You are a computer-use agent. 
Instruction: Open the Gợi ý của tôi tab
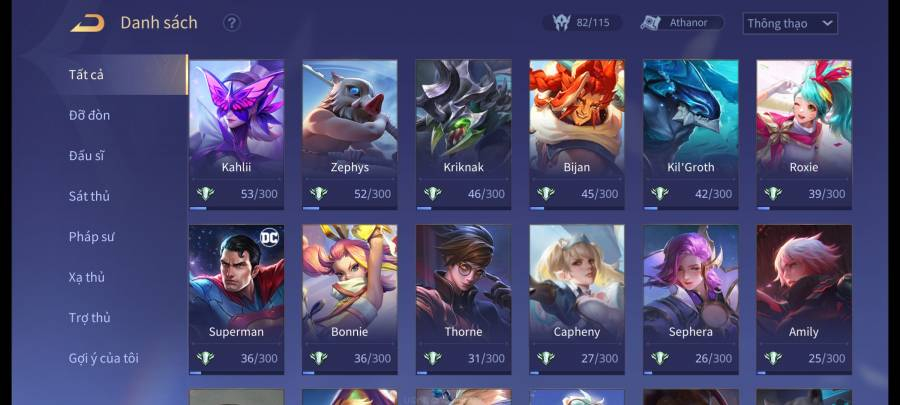point(104,359)
